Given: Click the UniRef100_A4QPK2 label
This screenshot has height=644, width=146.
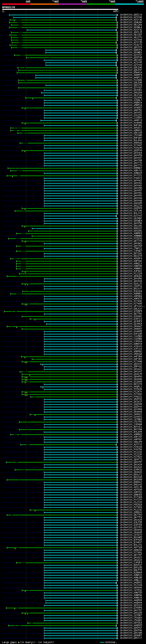Looking at the screenshot, I should [131, 583].
